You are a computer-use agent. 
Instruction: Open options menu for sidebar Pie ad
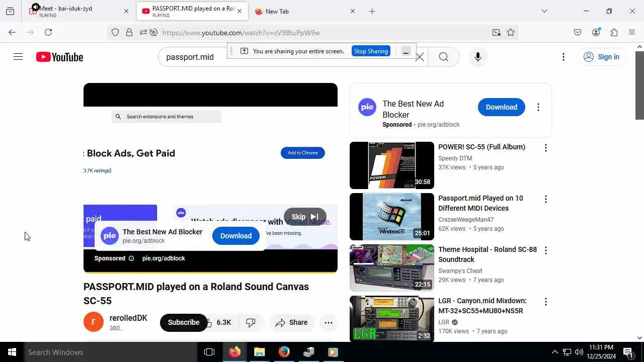(538, 107)
